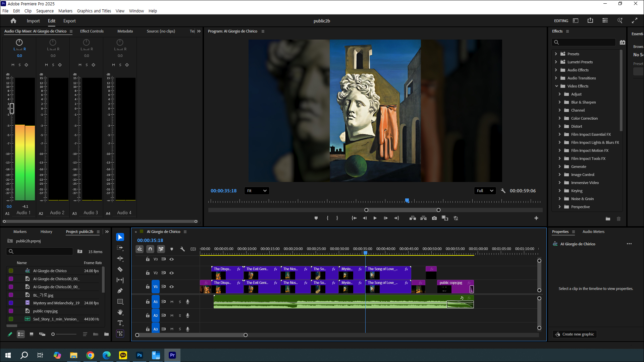Image resolution: width=644 pixels, height=362 pixels.
Task: Toggle V2 track output eye
Action: click(x=172, y=273)
